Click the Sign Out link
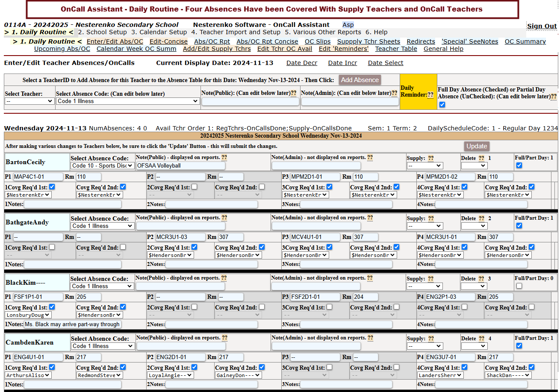Image resolution: width=560 pixels, height=392 pixels. (542, 26)
